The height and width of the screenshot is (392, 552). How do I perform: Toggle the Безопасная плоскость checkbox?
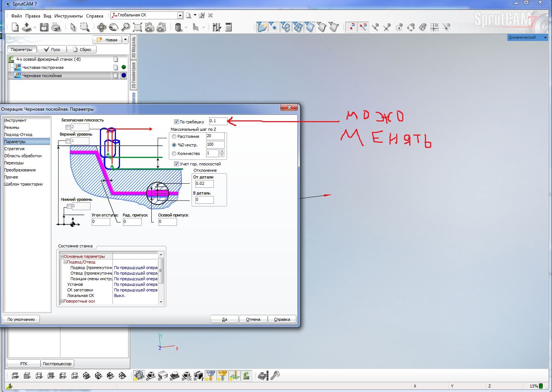click(x=68, y=127)
